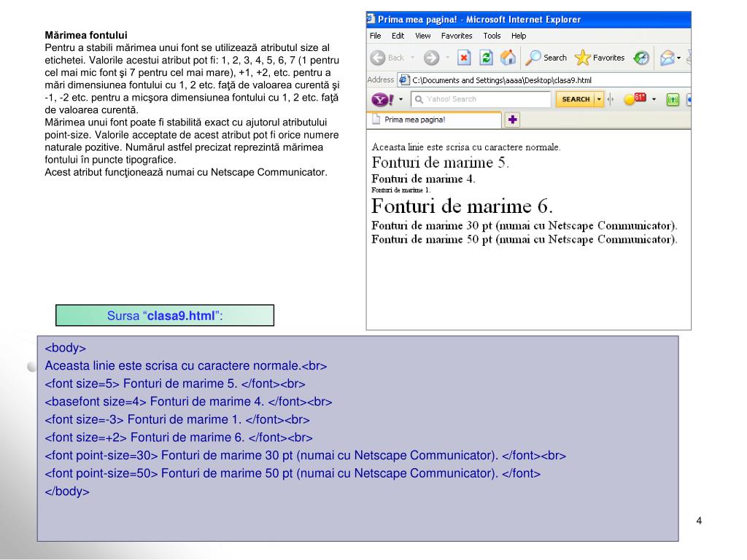Viewport: 747px width, 560px height.
Task: Click the large text Fonturi de marime 6.
Action: click(x=462, y=206)
